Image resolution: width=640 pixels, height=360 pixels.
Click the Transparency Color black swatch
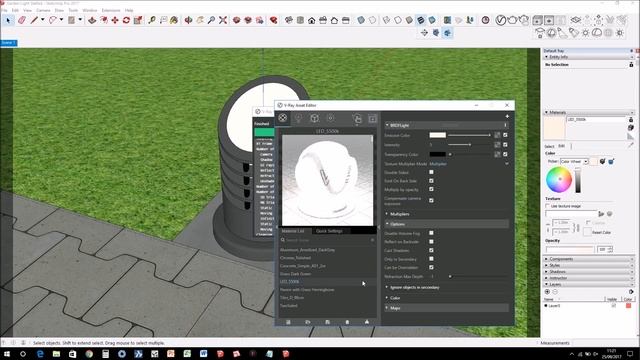(438, 154)
